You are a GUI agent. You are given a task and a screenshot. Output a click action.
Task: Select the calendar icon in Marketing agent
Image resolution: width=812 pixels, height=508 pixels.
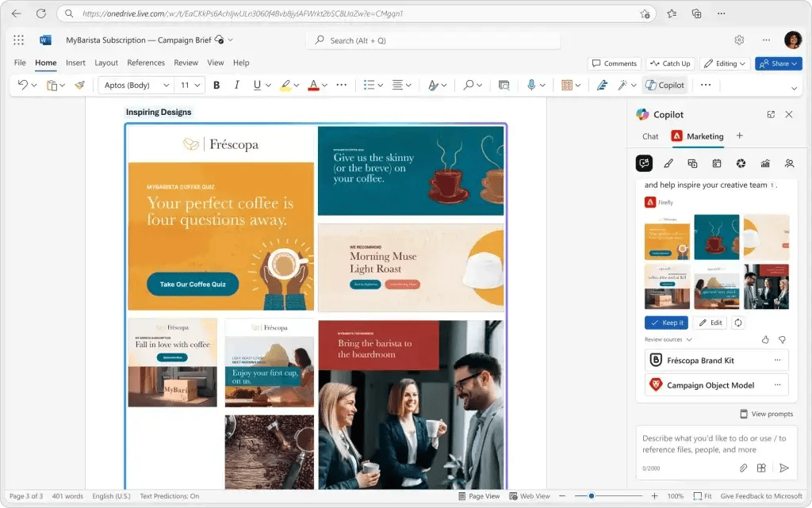tap(717, 163)
